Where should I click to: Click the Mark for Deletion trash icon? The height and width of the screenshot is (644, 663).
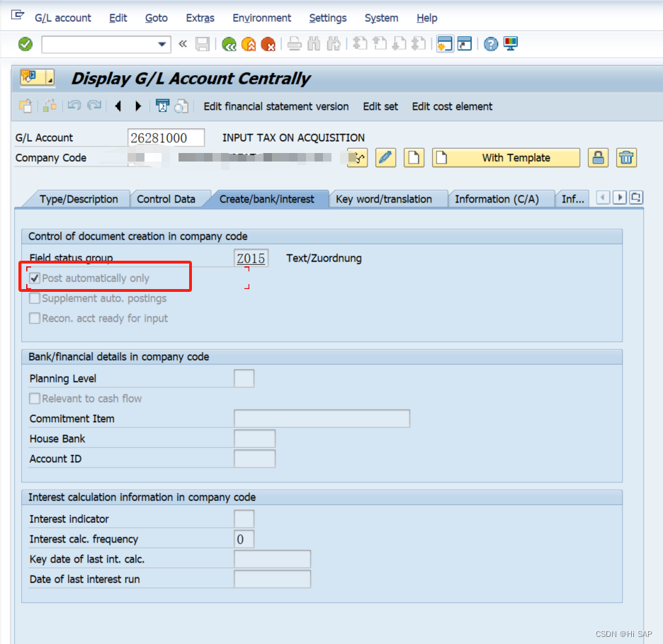(x=626, y=157)
